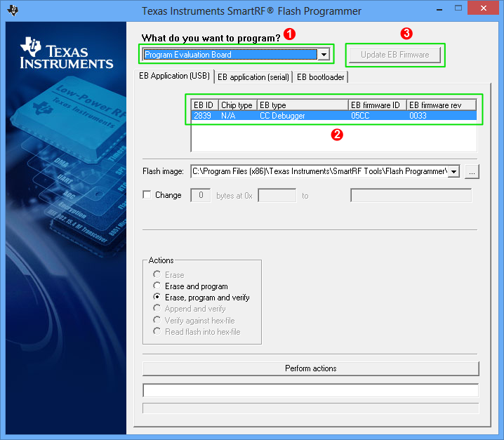Screen dimensions: 504x440
Task: Open the EB bootloader tab
Action: [320, 77]
